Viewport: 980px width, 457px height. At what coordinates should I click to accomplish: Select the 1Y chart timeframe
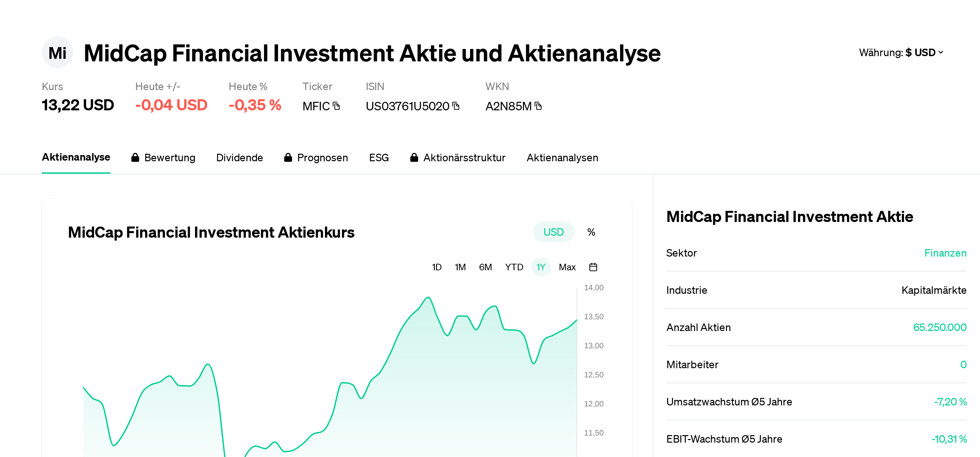(x=541, y=267)
